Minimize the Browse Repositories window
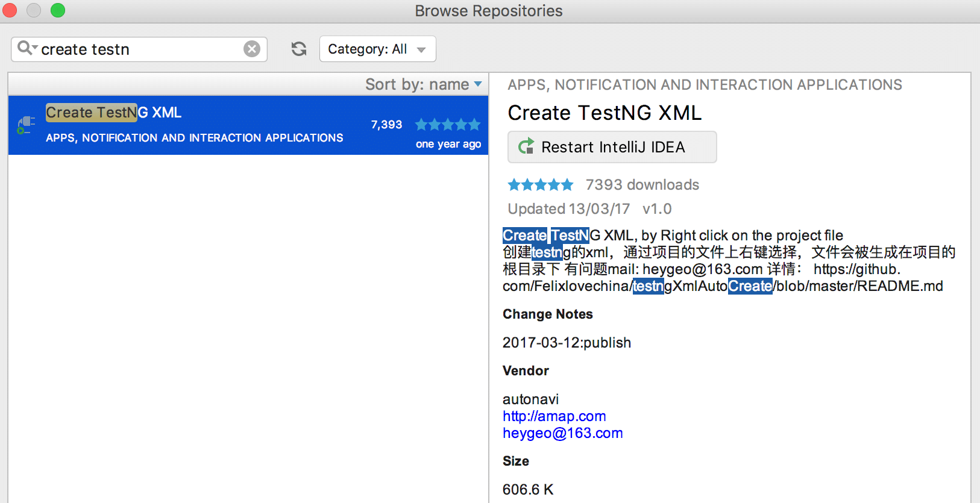 [34, 11]
